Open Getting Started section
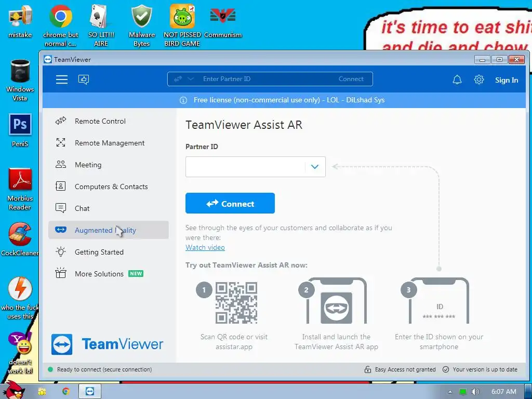The height and width of the screenshot is (399, 532). pyautogui.click(x=108, y=252)
